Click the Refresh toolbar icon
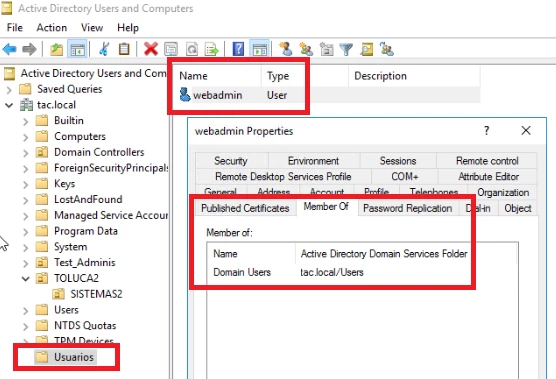The height and width of the screenshot is (379, 556). [x=192, y=49]
